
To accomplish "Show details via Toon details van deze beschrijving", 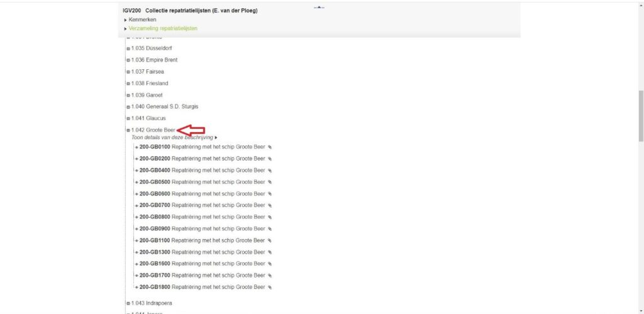I will tap(174, 137).
